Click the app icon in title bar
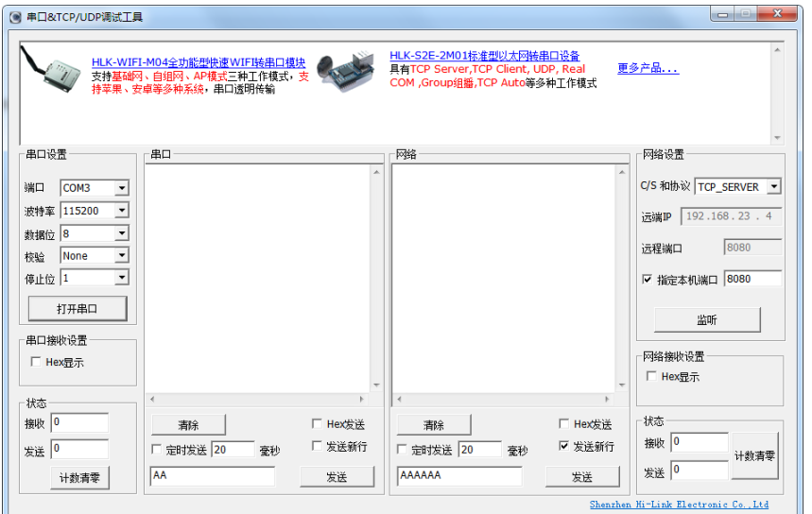This screenshot has width=812, height=514. (16, 18)
